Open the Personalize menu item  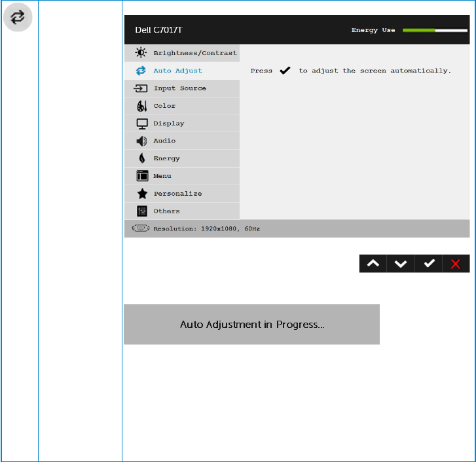182,194
